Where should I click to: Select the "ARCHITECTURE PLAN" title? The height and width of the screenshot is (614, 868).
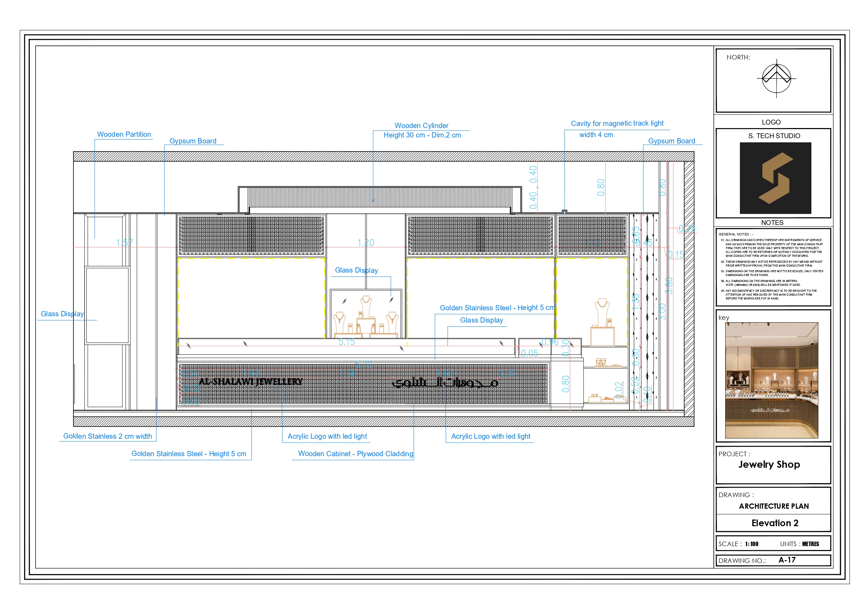coord(774,506)
